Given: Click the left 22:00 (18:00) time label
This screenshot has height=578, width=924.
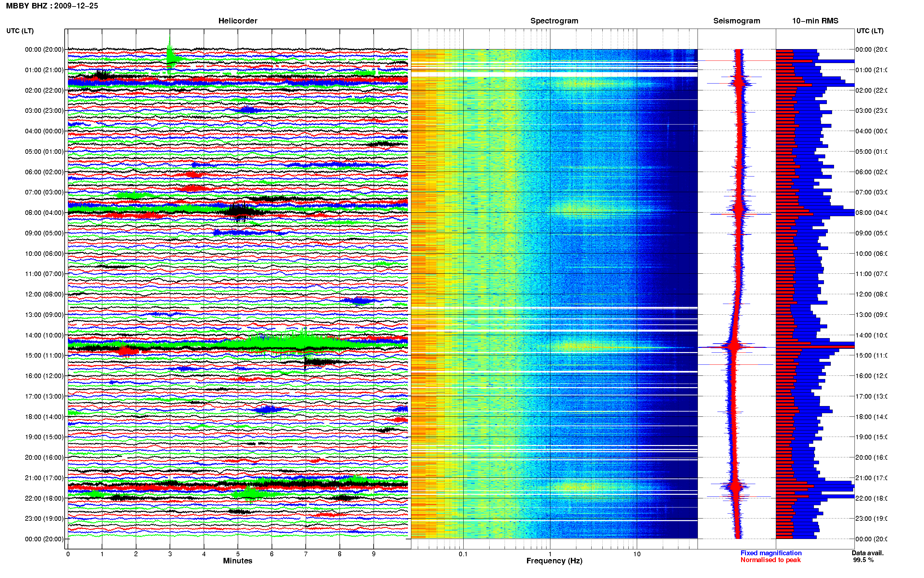Looking at the screenshot, I should coord(44,498).
